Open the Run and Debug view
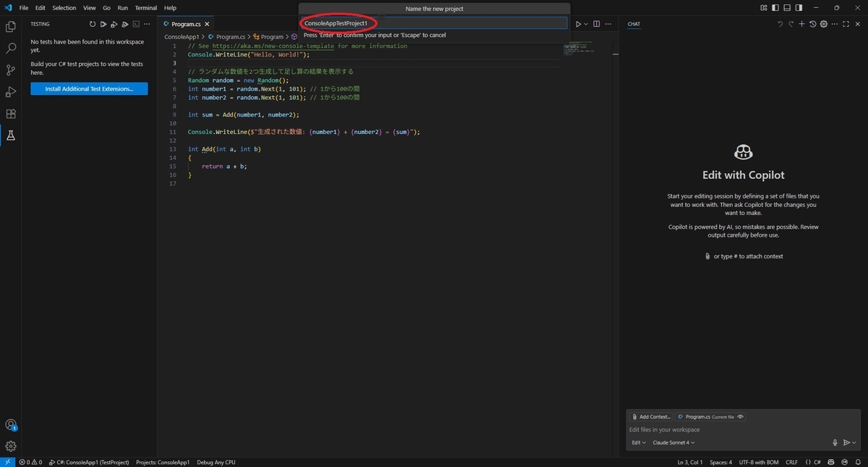868x467 pixels. 11,92
